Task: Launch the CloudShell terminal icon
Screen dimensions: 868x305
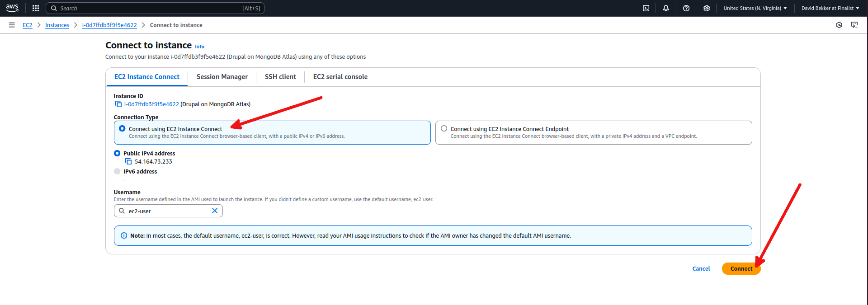Action: coord(646,8)
